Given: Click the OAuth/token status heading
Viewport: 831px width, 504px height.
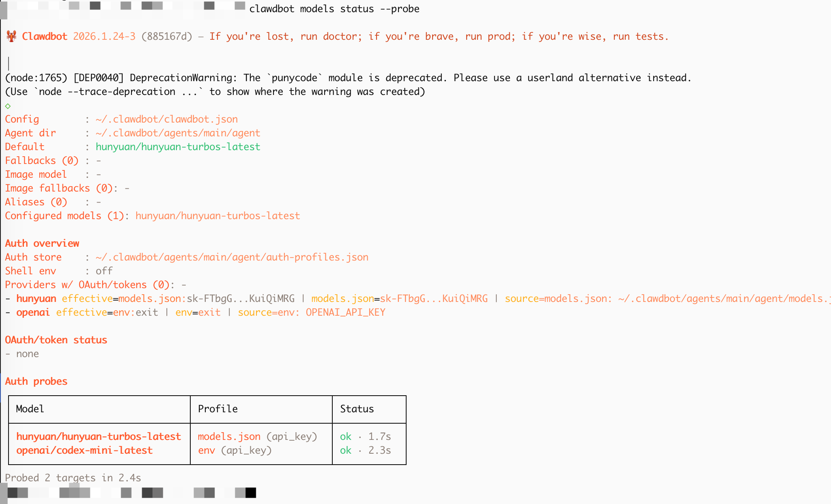Looking at the screenshot, I should tap(56, 340).
